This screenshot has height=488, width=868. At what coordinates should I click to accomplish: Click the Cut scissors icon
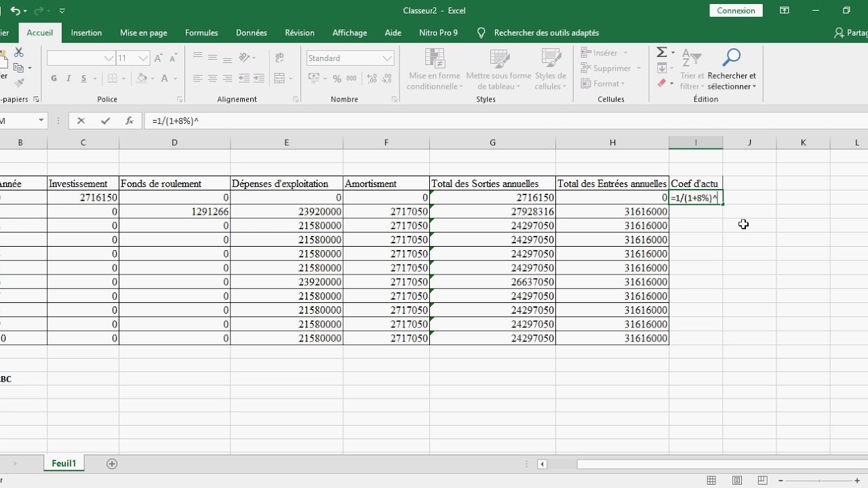click(19, 53)
